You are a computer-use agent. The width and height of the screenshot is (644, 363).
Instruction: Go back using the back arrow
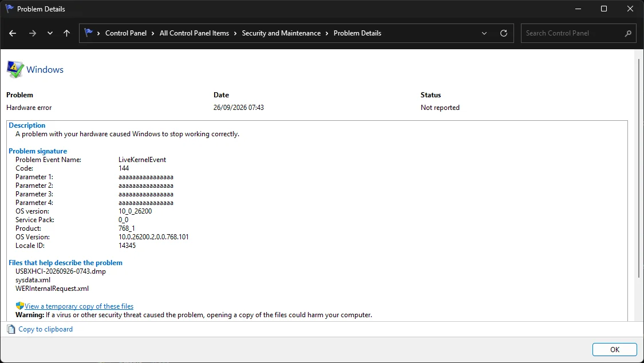(13, 33)
